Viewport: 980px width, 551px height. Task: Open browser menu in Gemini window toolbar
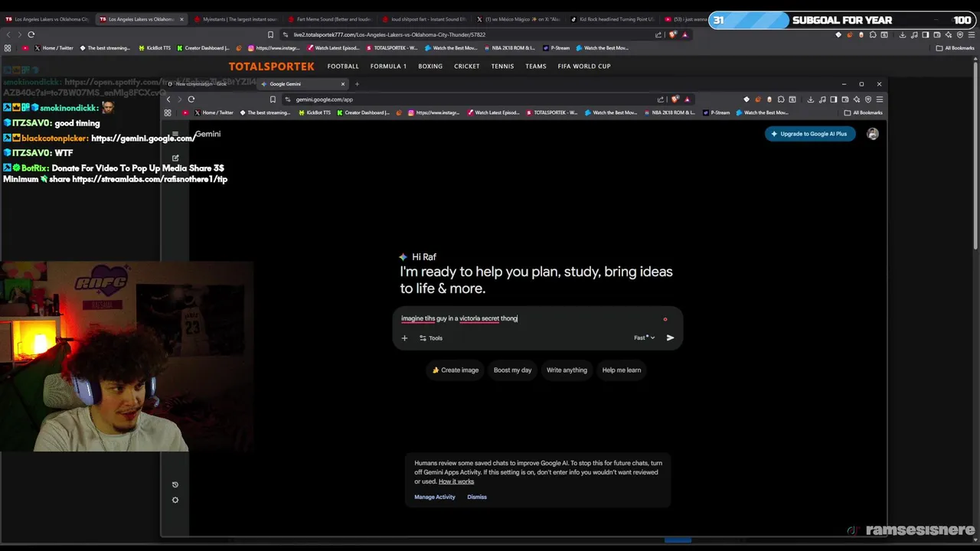click(x=880, y=99)
